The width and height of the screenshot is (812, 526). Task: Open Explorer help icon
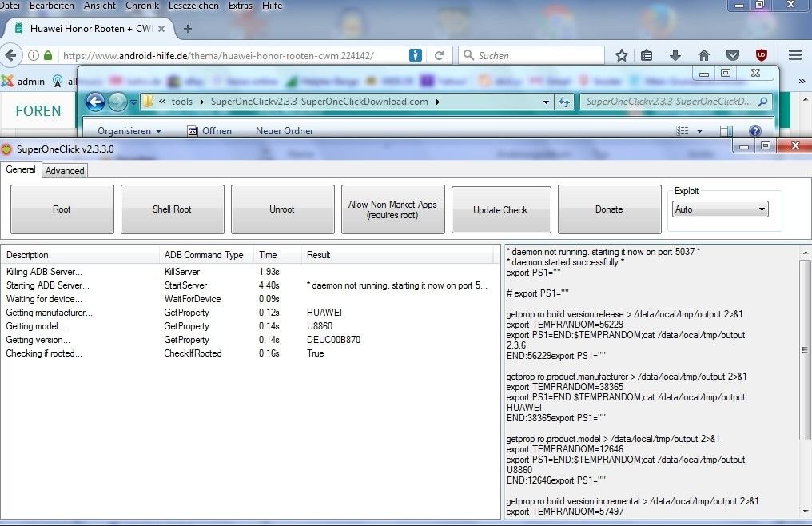pos(755,131)
